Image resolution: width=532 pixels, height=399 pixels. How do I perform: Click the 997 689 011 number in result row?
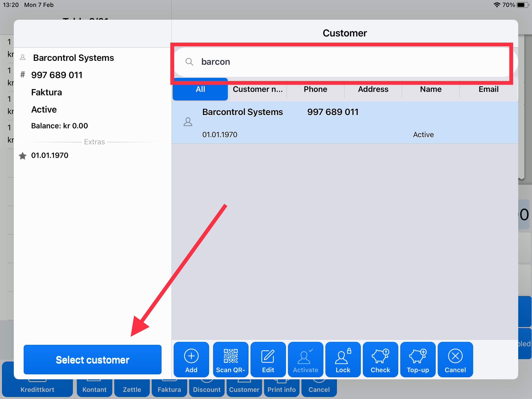click(x=333, y=112)
